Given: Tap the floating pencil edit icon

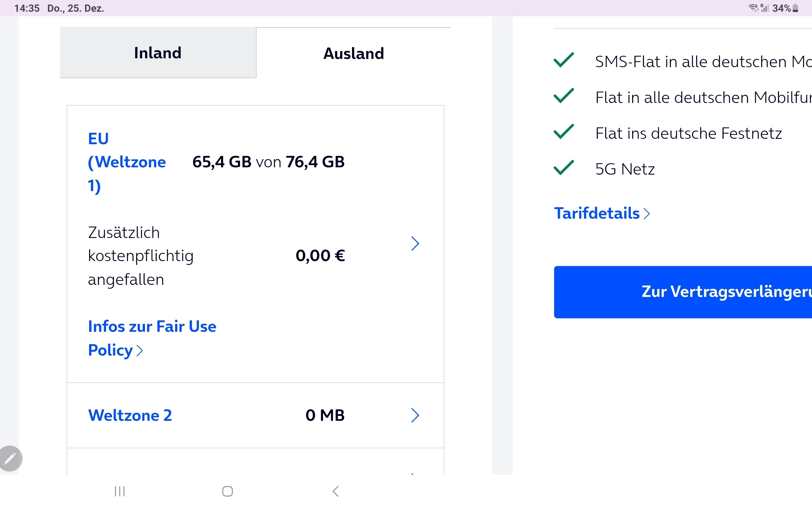Looking at the screenshot, I should tap(10, 459).
